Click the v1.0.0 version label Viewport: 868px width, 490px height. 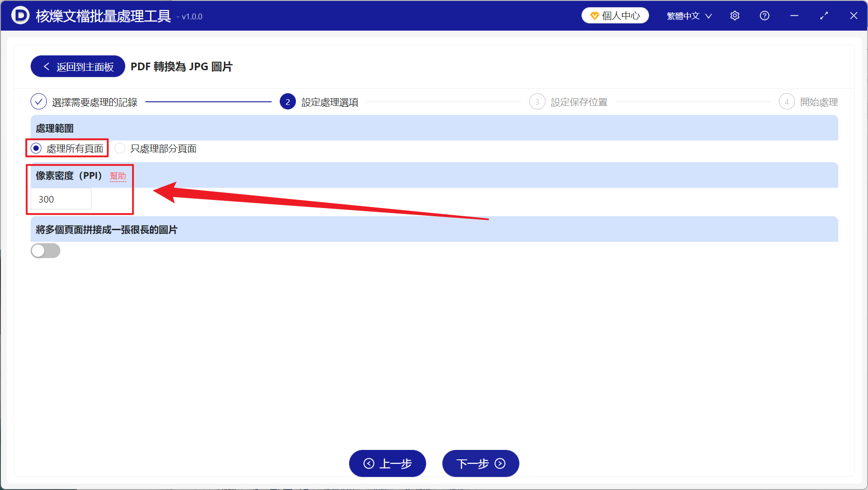pyautogui.click(x=190, y=17)
